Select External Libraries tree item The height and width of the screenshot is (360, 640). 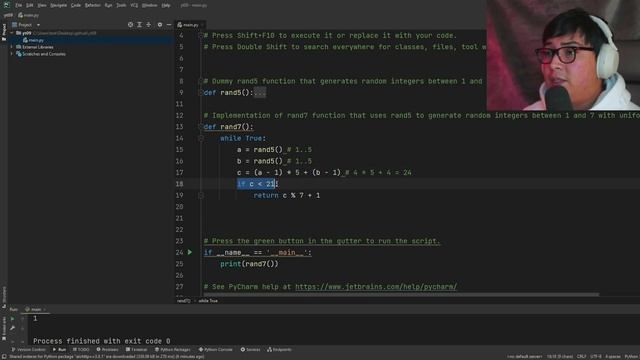pos(35,47)
